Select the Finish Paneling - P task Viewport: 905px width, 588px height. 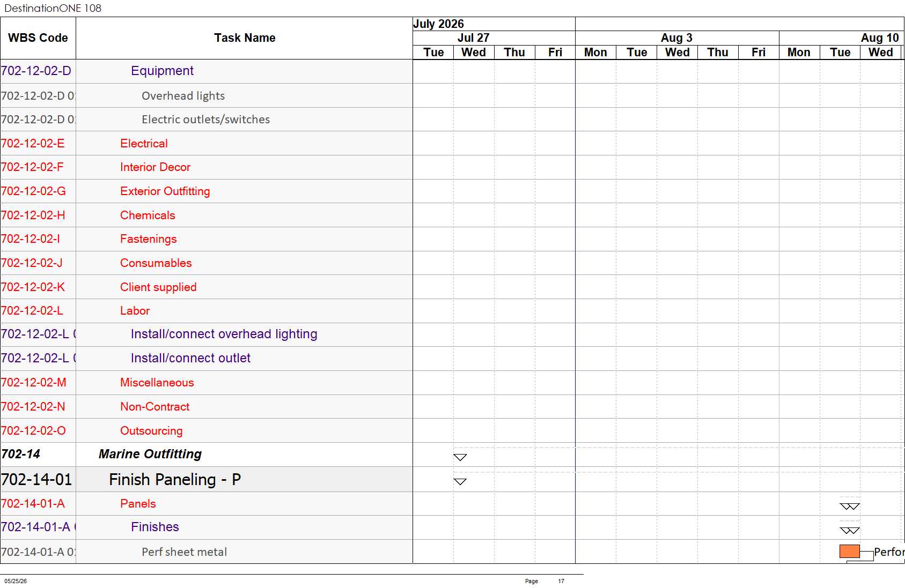[x=175, y=479]
